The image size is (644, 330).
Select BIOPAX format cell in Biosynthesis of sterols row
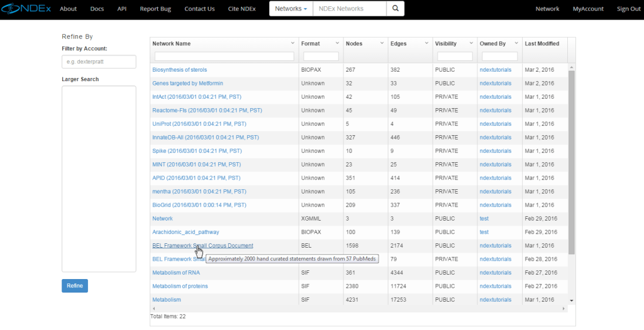click(x=311, y=70)
